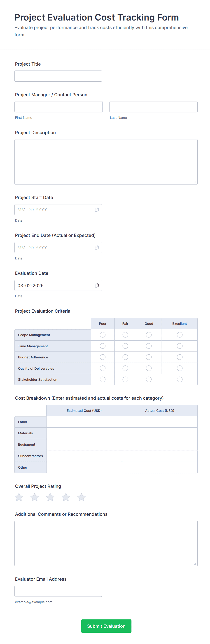210x644 pixels.
Task: Submit the evaluation form
Action: (106, 626)
